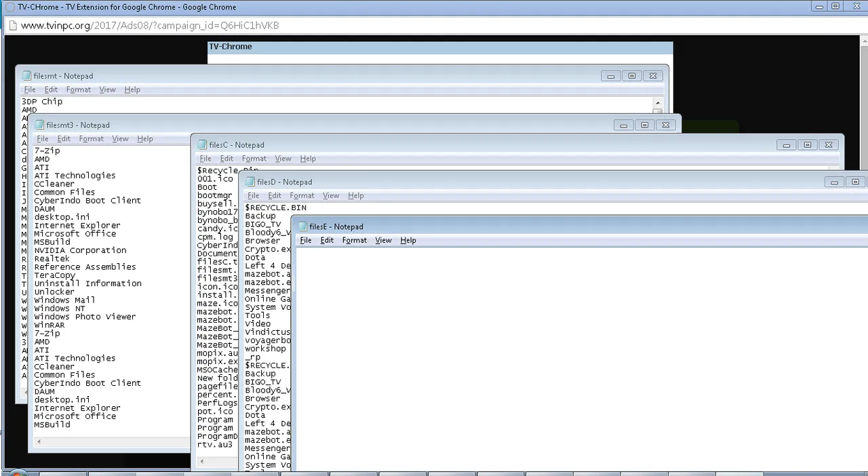Click "workshop" line in filesD
Screen dimensions: 868x476
coord(266,349)
